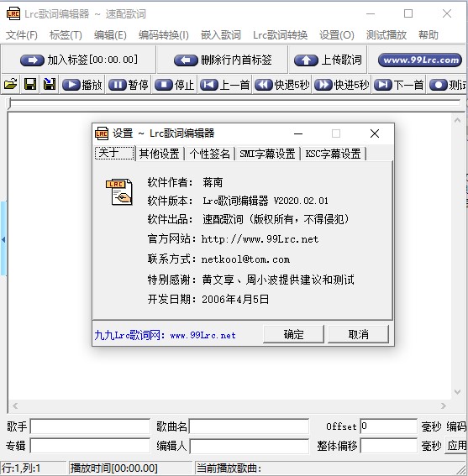Screen dimensions: 468x476
Task: Click 删除行内首标签 to remove first tag
Action: (x=223, y=60)
